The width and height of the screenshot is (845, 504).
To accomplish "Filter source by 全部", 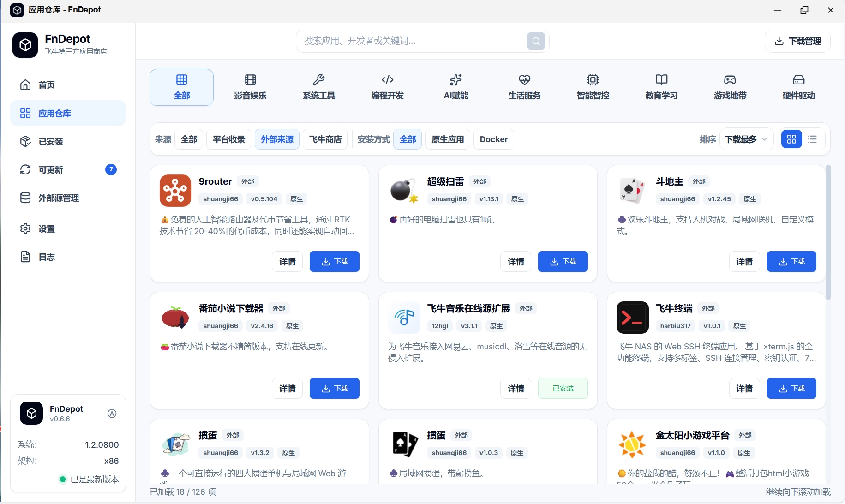I will pyautogui.click(x=189, y=139).
